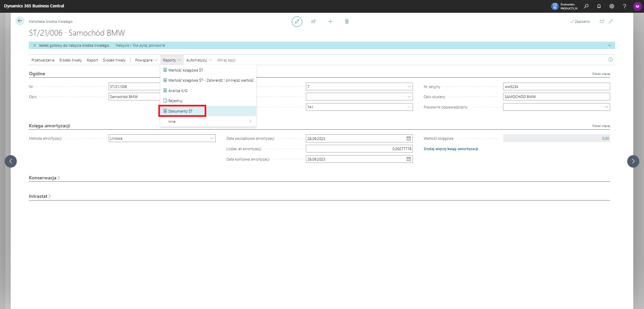Open the Przetwarzanie action menu
644x309 pixels.
[43, 60]
